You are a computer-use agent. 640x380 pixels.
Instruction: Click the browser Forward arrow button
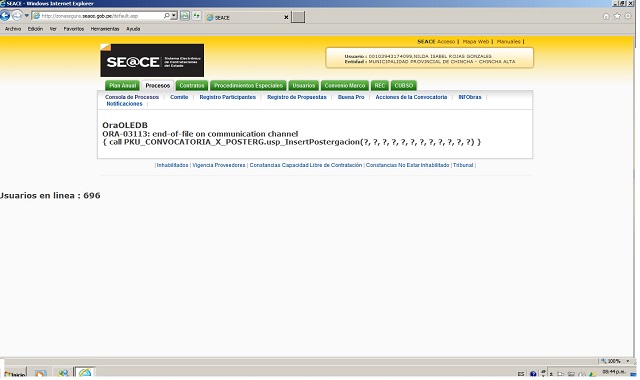(17, 16)
